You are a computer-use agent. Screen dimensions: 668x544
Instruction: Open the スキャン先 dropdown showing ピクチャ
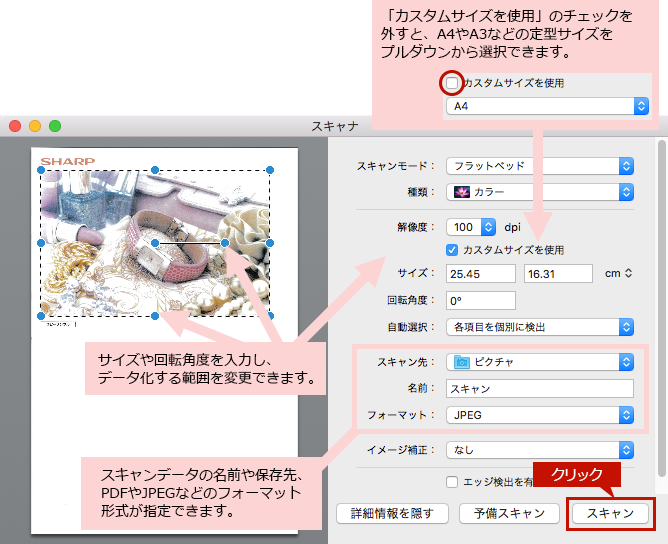pyautogui.click(x=540, y=362)
